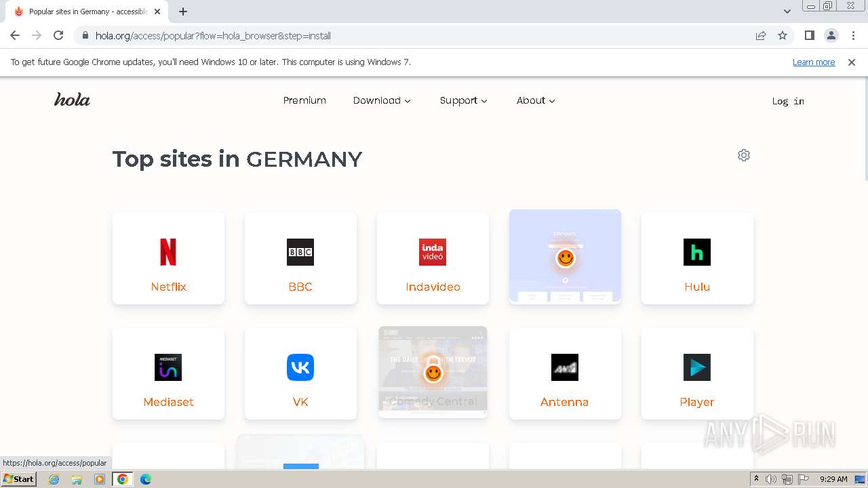868x488 pixels.
Task: Expand the Download menu
Action: coord(382,100)
